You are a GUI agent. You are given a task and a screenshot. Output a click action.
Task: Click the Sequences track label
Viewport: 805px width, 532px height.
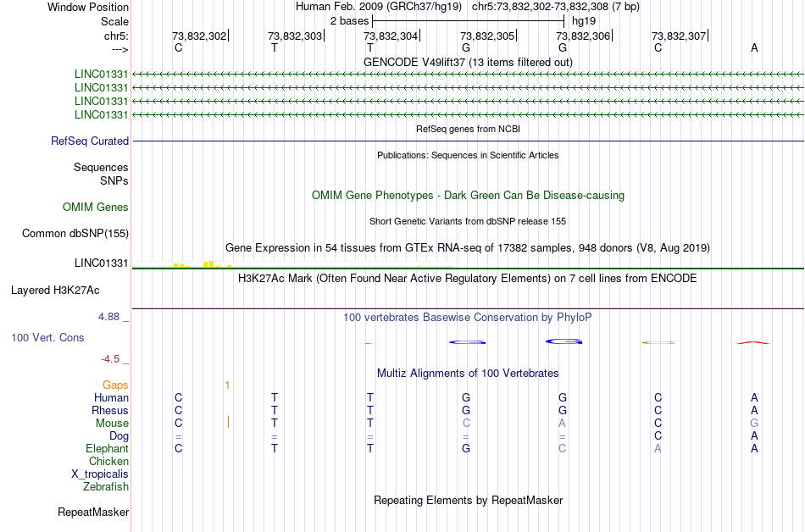pos(101,167)
